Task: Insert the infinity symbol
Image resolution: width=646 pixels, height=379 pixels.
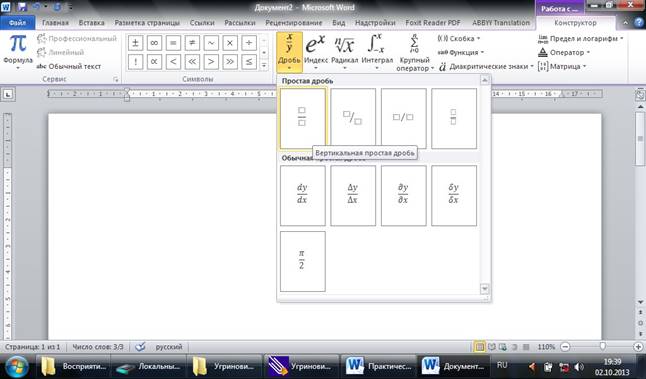Action: 154,43
